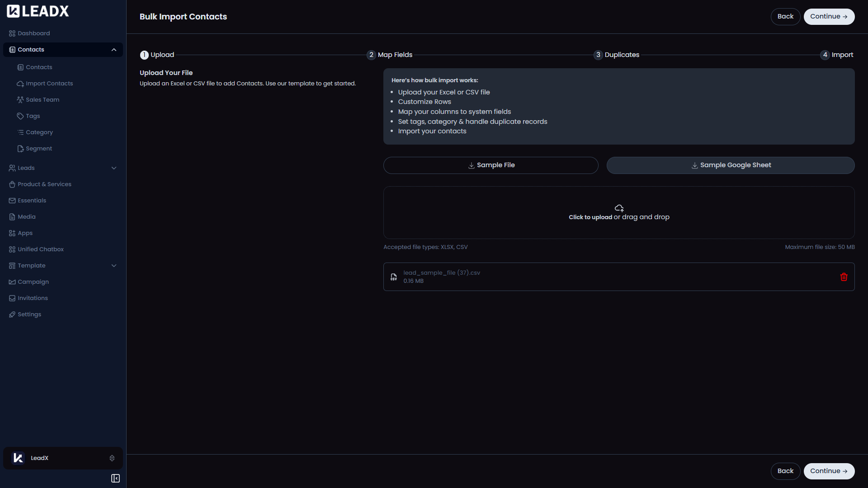Image resolution: width=868 pixels, height=488 pixels.
Task: Expand the Template menu section
Action: (x=114, y=265)
